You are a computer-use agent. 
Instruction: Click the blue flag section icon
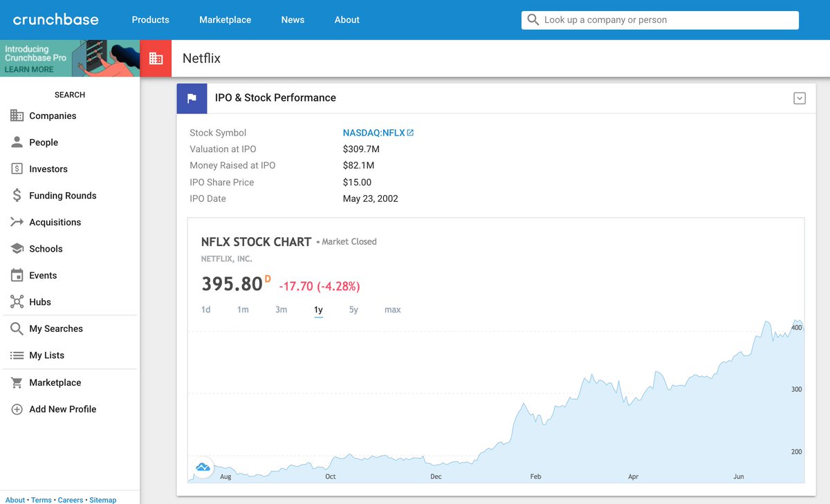click(x=192, y=98)
